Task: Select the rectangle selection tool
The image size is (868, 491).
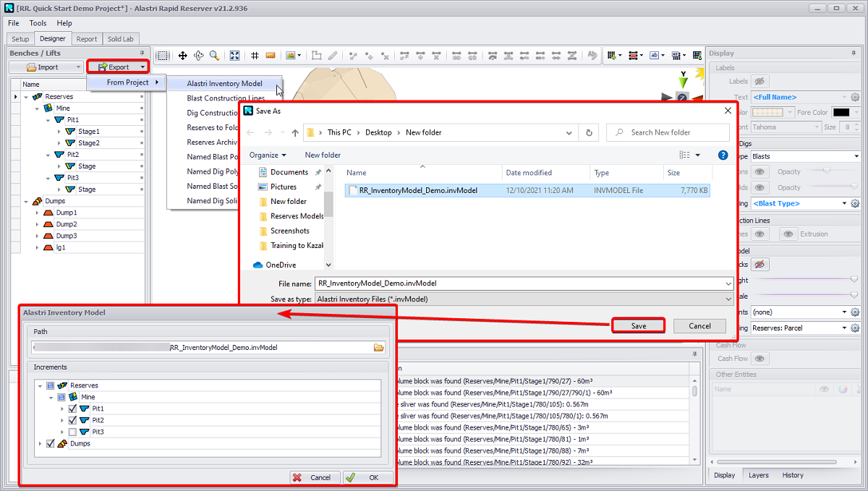Action: click(x=163, y=56)
